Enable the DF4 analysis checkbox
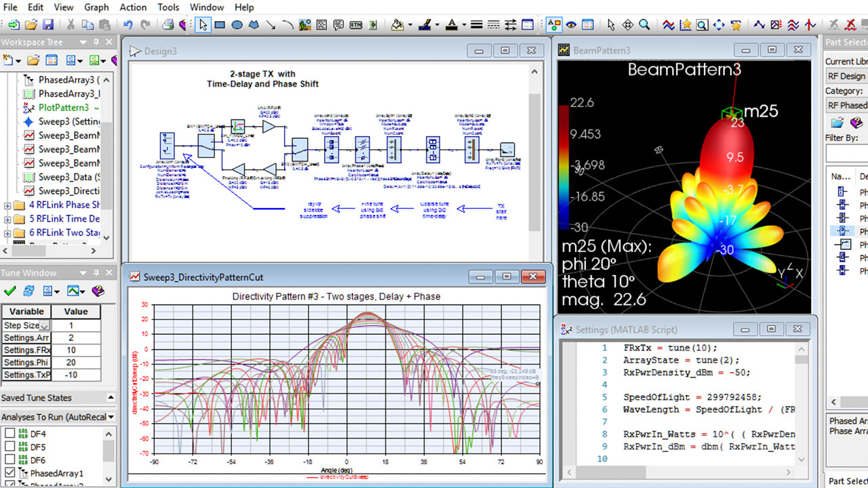The height and width of the screenshot is (488, 868). click(10, 434)
